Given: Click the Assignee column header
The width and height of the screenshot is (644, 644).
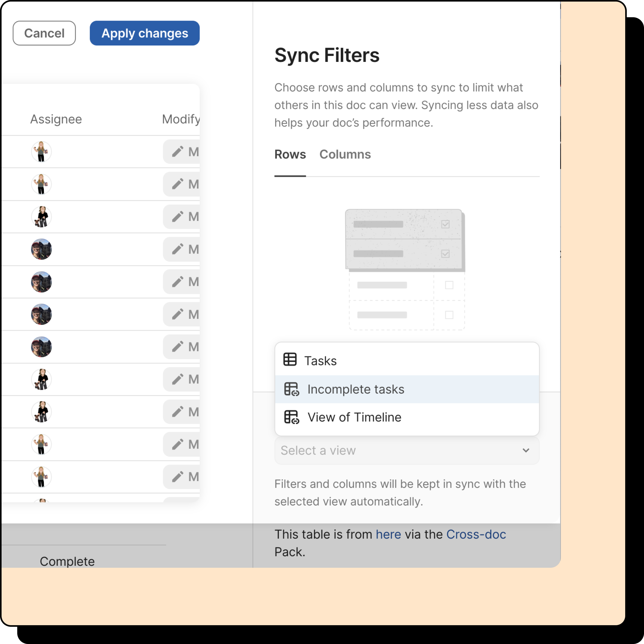Looking at the screenshot, I should tap(56, 119).
